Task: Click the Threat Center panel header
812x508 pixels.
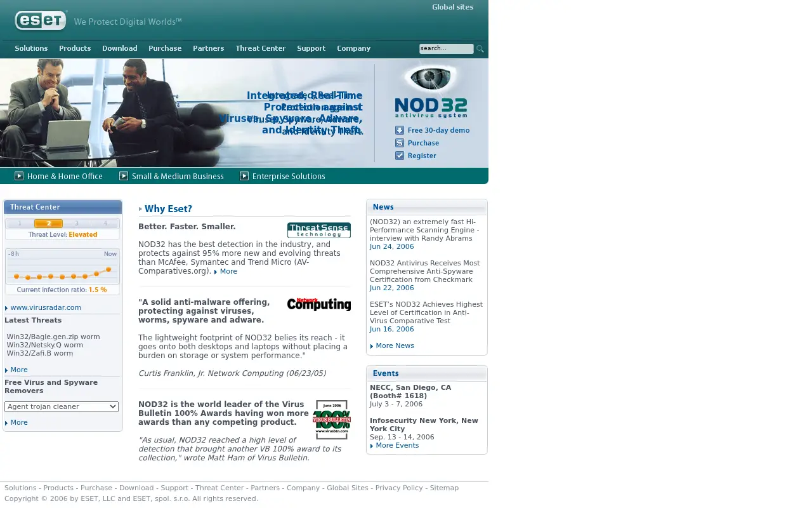Action: 63,207
